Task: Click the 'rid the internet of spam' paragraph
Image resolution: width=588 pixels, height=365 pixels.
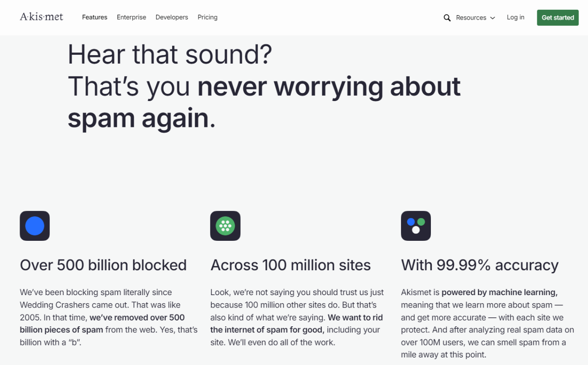Action: tap(297, 317)
